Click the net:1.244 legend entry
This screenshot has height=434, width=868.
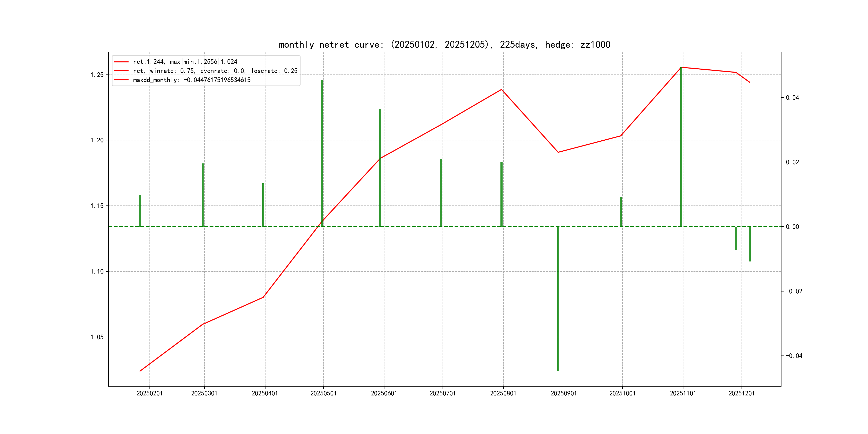tap(185, 62)
